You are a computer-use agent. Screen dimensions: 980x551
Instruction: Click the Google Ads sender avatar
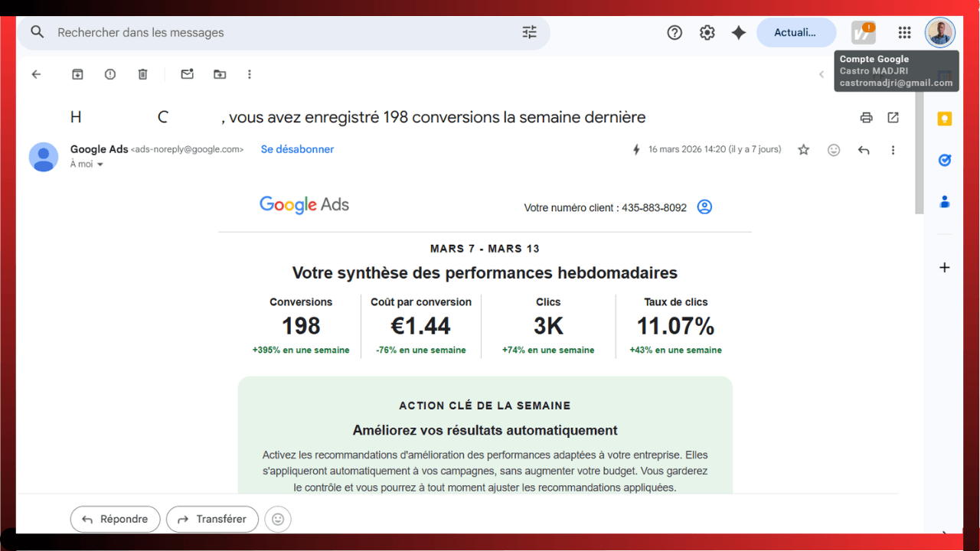[x=44, y=157]
